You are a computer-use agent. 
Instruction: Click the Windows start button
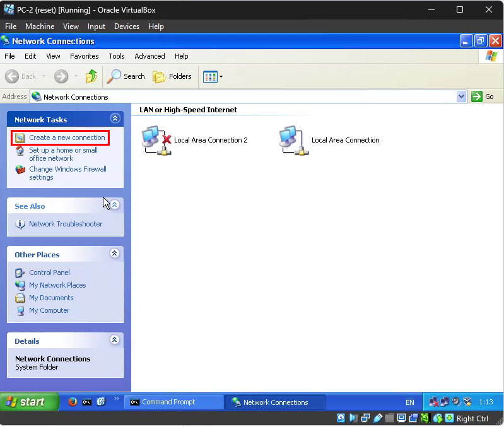[30, 402]
